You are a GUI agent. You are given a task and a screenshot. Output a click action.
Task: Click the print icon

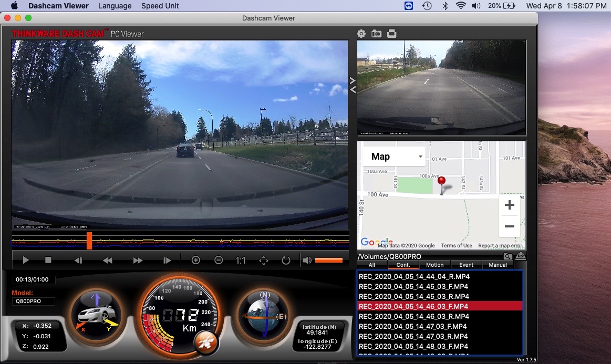(391, 34)
